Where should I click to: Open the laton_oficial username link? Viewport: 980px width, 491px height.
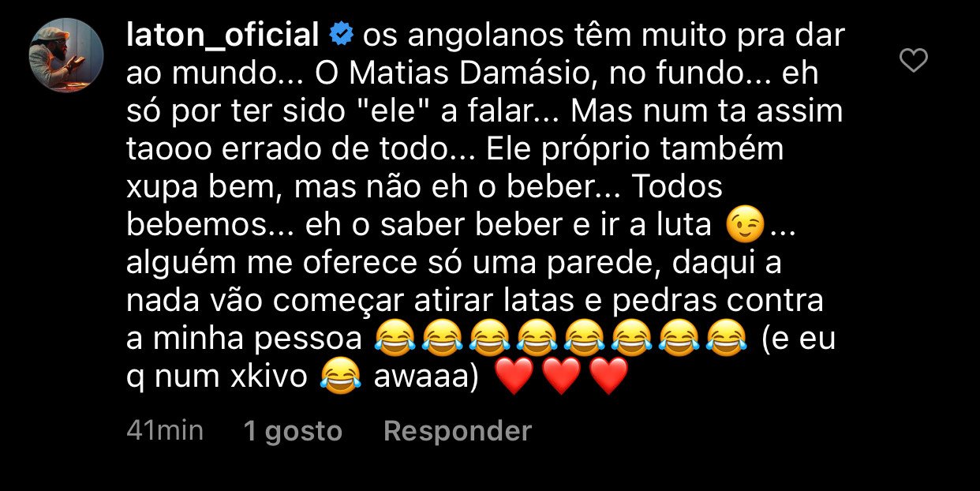click(223, 36)
